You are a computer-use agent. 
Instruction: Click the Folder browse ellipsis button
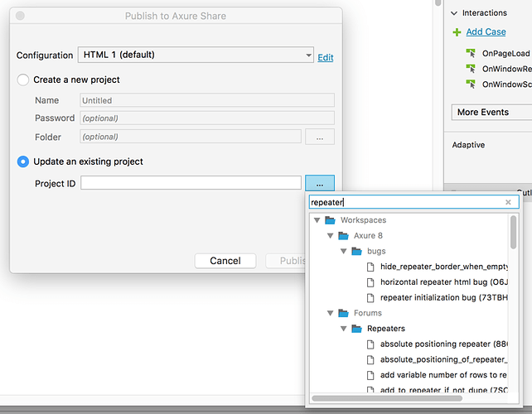(x=320, y=137)
